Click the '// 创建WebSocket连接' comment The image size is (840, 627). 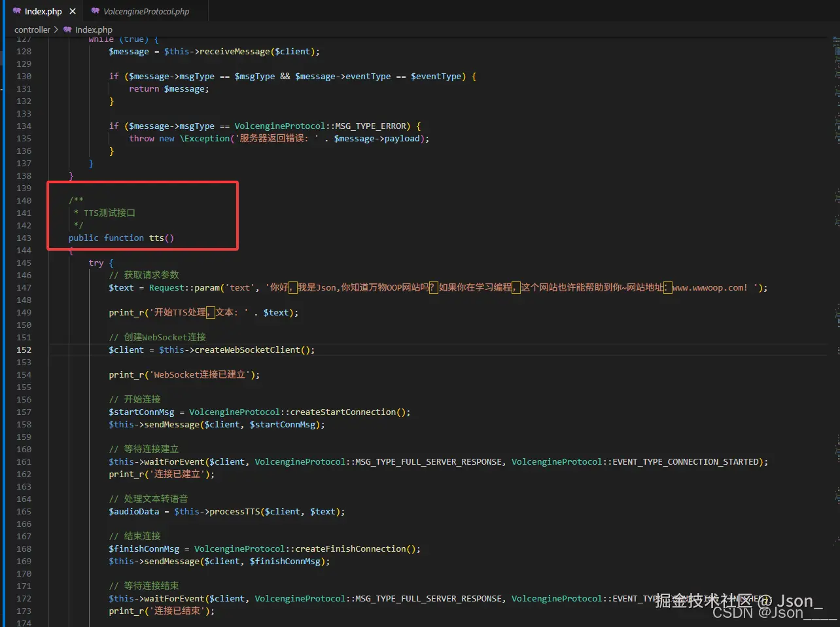pos(157,337)
